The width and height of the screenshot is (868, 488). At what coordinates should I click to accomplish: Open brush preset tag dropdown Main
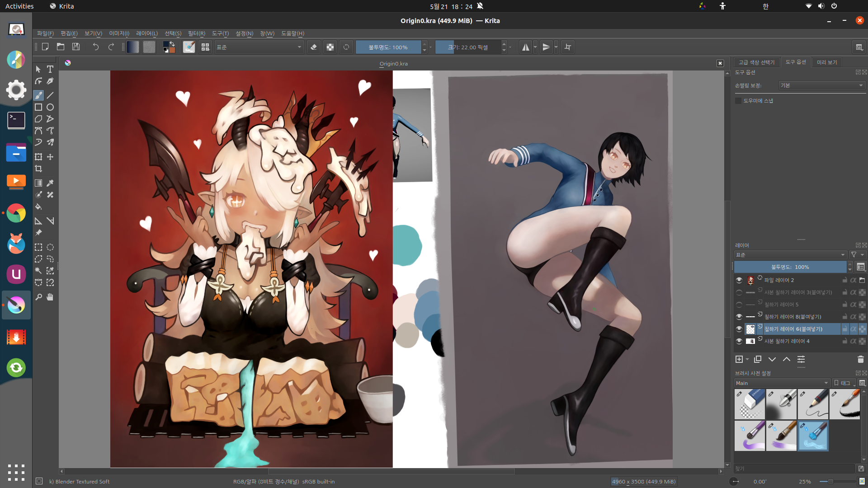782,383
